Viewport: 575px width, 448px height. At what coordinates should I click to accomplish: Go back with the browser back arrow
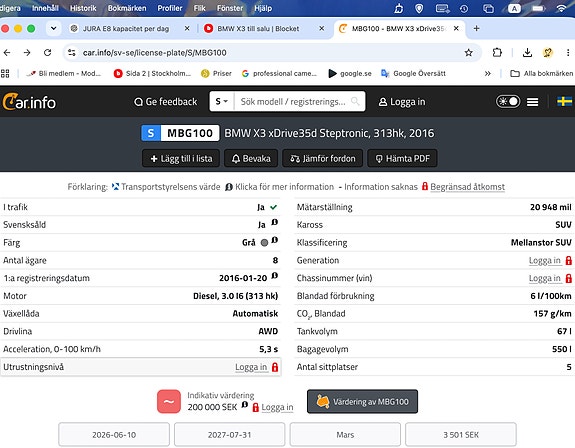pos(7,53)
